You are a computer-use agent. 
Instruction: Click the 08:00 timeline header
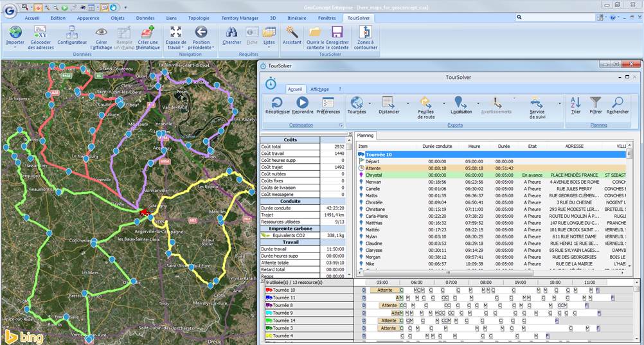coord(486,283)
